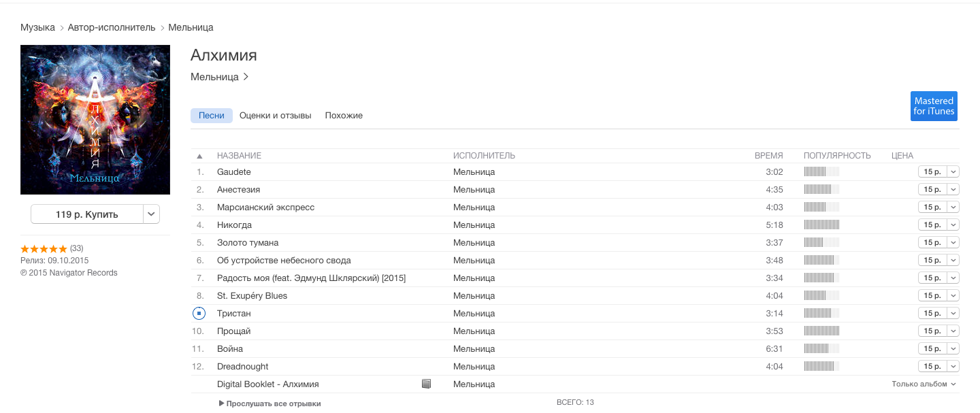This screenshot has width=980, height=413.
Task: Select the track title Анестезия
Action: coord(238,189)
